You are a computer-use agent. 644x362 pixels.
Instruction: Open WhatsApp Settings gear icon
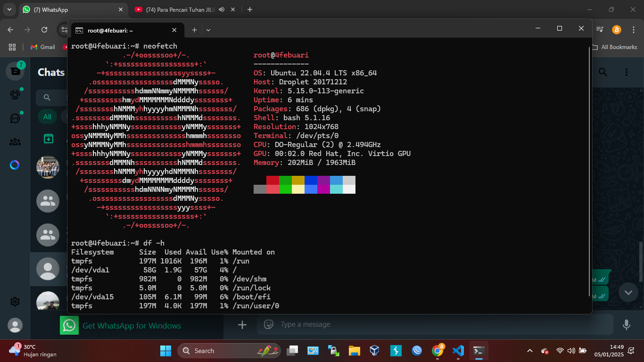(15, 302)
